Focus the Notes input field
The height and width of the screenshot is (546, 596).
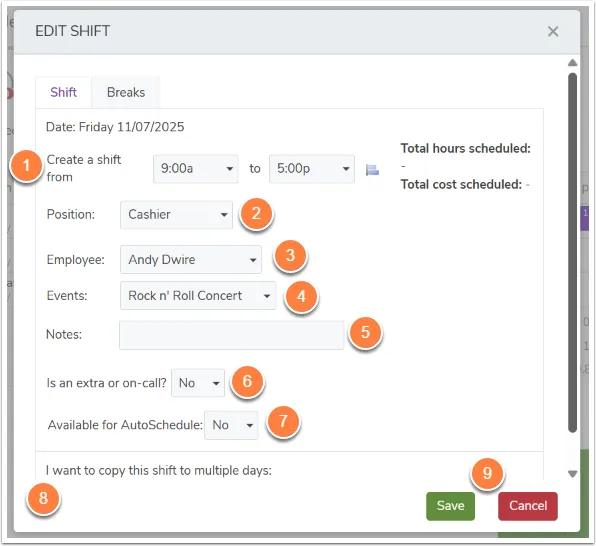[231, 335]
